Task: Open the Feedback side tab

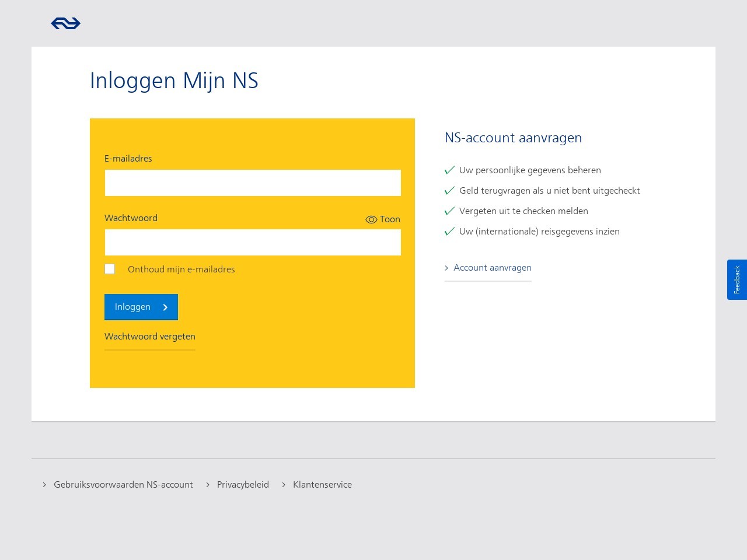Action: (737, 279)
